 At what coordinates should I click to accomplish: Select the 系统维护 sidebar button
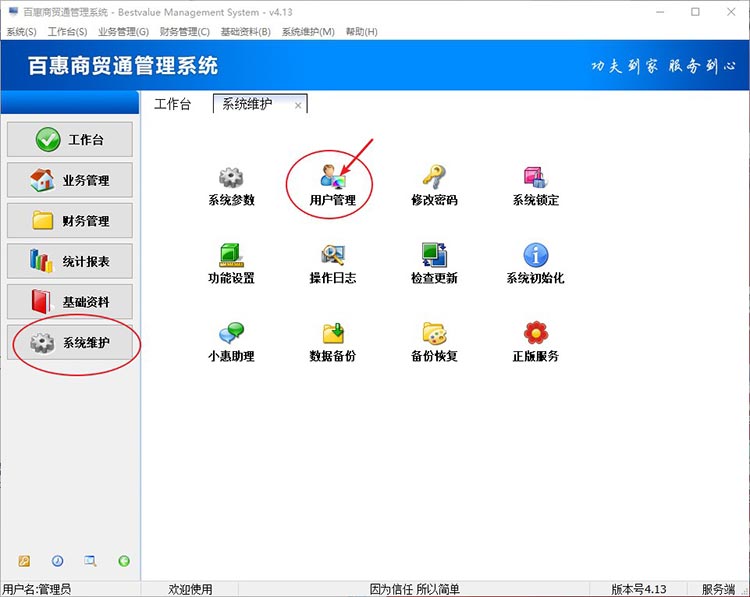tap(70, 343)
